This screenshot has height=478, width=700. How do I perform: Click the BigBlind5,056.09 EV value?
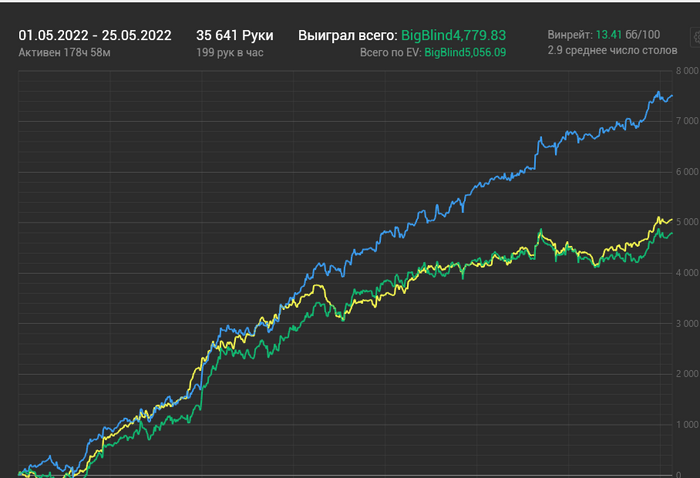coord(465,52)
